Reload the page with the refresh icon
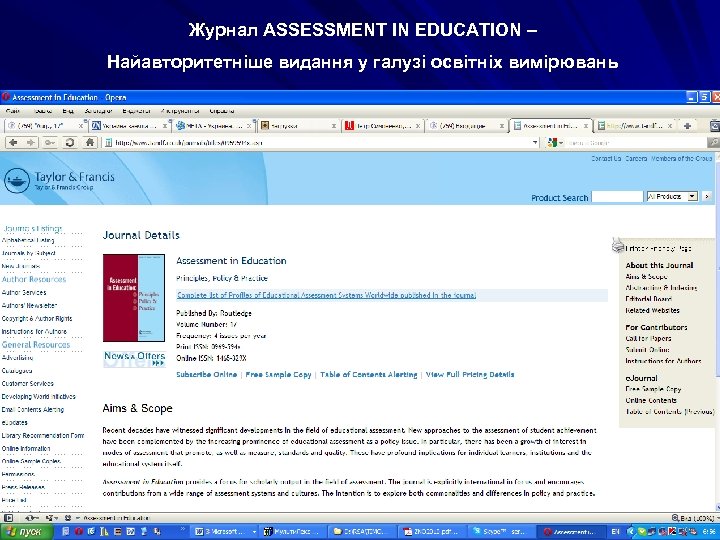 coord(70,143)
